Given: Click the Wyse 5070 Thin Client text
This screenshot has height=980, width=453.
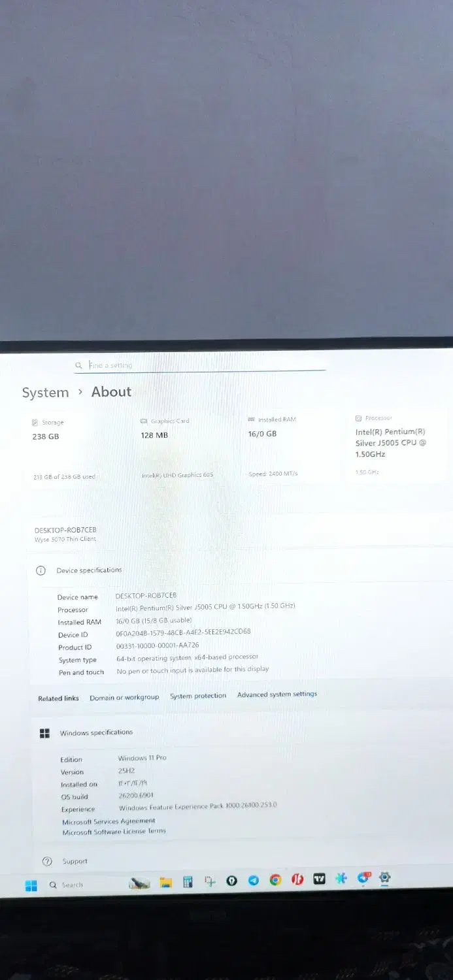Looking at the screenshot, I should tap(65, 540).
